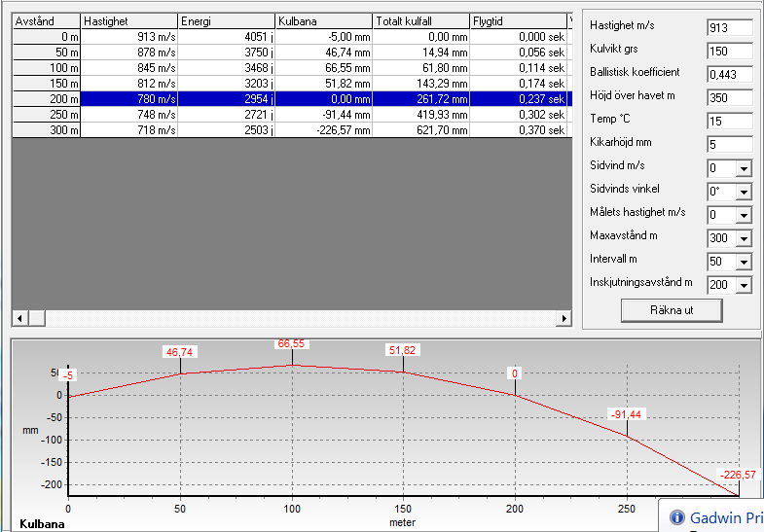
Task: Click the Gadwin info notification icon
Action: pos(677,517)
